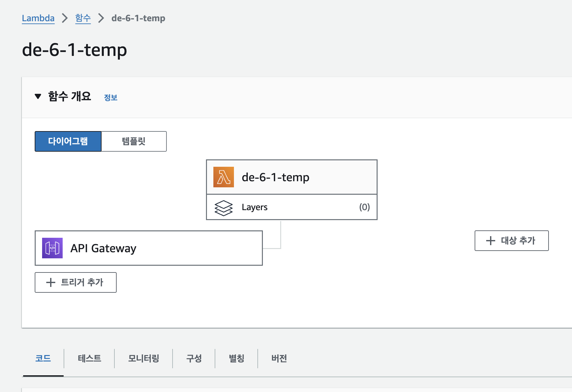Screen dimensions: 572x392
Task: Select the API Gateway trigger box
Action: click(x=148, y=248)
